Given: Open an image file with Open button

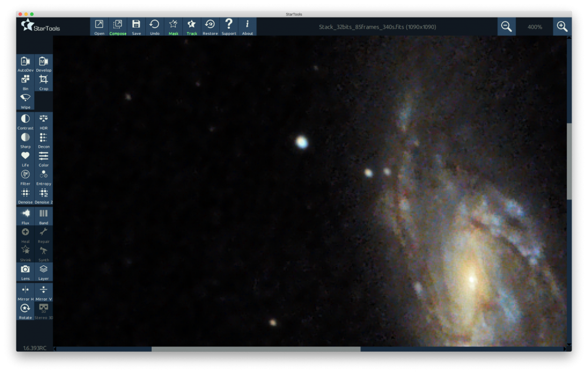Looking at the screenshot, I should point(99,26).
